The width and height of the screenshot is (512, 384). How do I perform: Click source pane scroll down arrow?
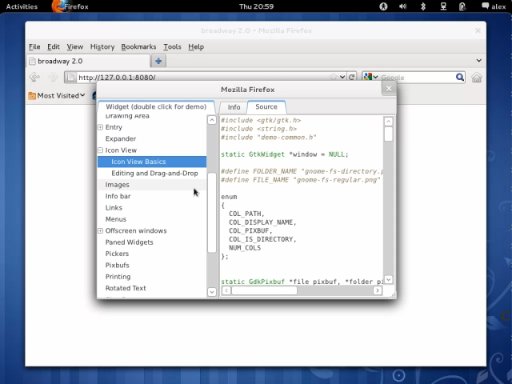tap(388, 279)
